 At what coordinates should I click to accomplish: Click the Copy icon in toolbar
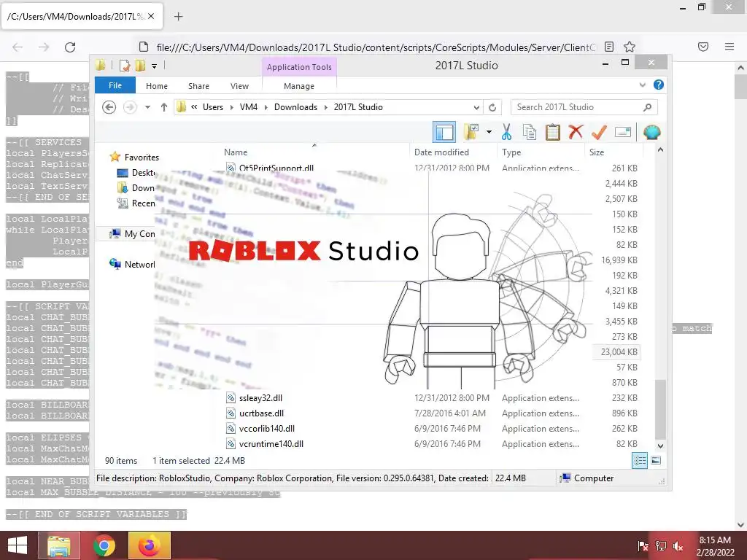pos(530,132)
